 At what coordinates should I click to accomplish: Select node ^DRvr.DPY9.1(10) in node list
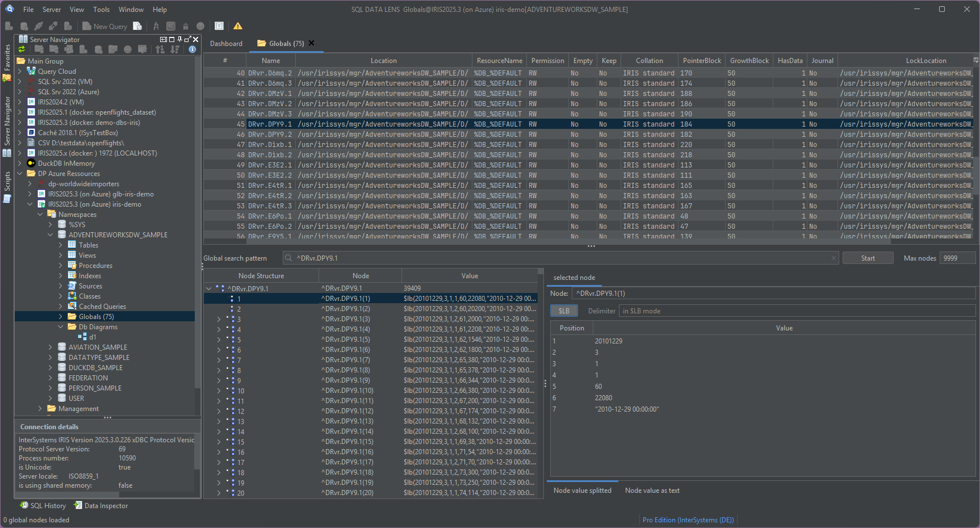[371, 391]
